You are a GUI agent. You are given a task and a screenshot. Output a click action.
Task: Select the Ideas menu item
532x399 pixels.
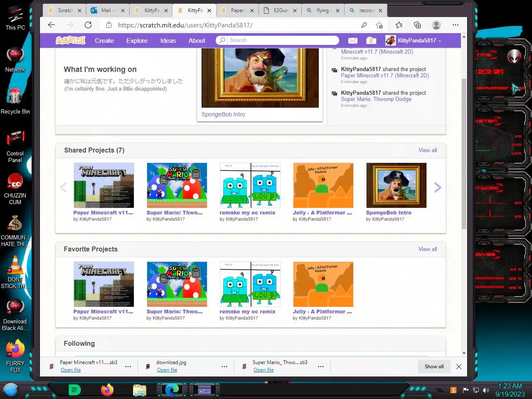[x=168, y=41]
